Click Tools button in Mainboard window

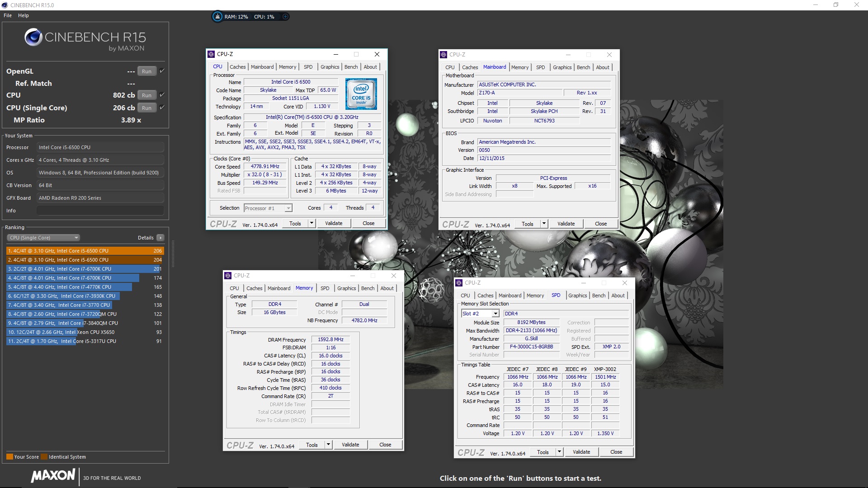(528, 224)
